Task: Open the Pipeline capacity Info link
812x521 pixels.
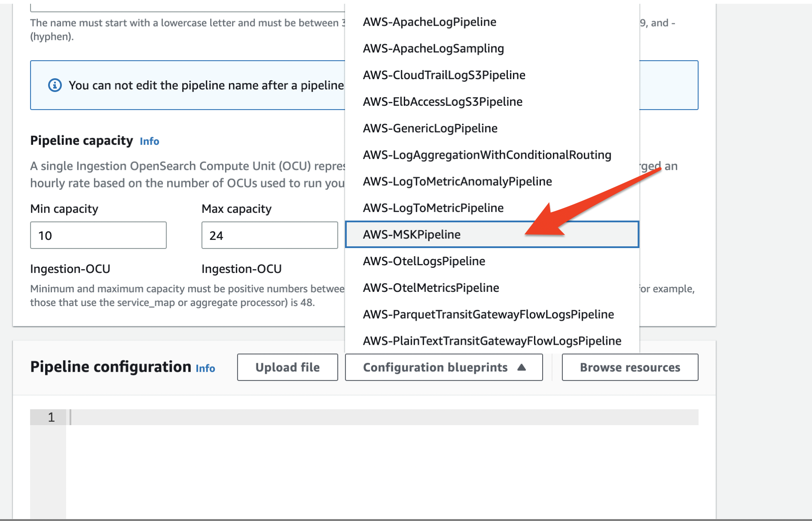Action: pyautogui.click(x=150, y=141)
